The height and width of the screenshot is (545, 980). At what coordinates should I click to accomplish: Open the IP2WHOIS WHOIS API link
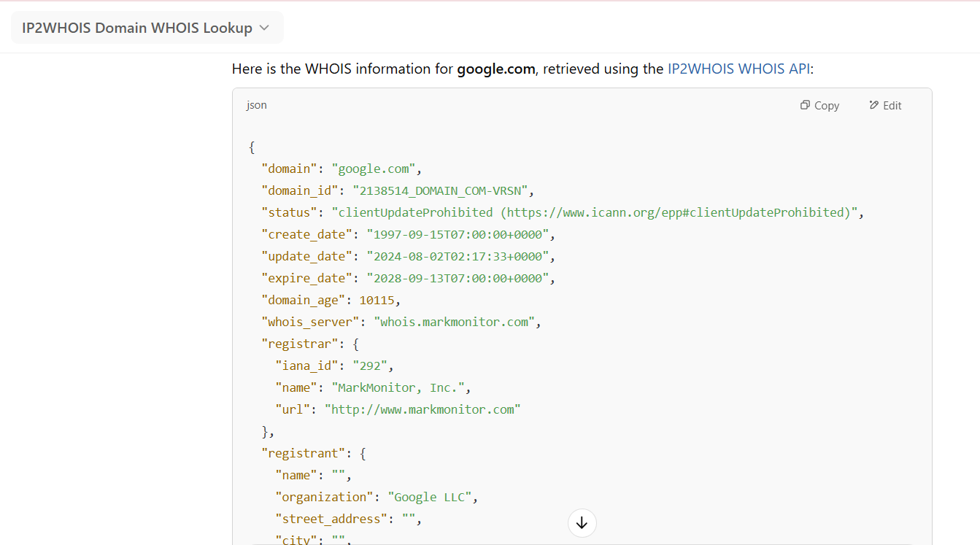[x=738, y=69]
